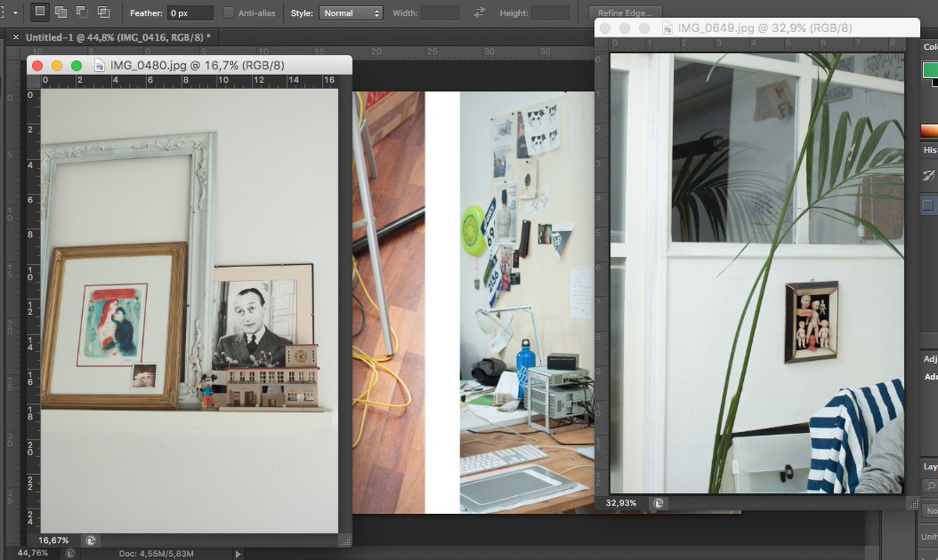
Task: Enable Subtract from Selection mode
Action: coord(81,12)
